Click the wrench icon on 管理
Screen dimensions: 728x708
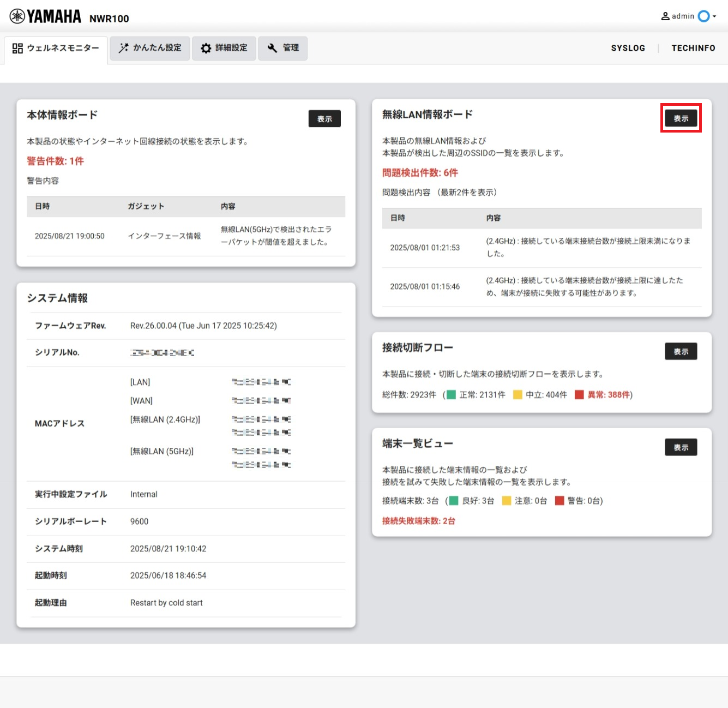tap(272, 48)
